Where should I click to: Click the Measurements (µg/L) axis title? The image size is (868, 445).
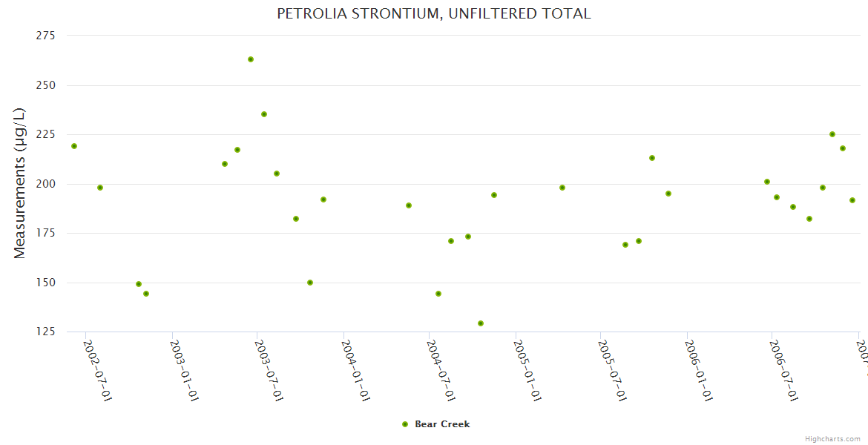pyautogui.click(x=20, y=183)
